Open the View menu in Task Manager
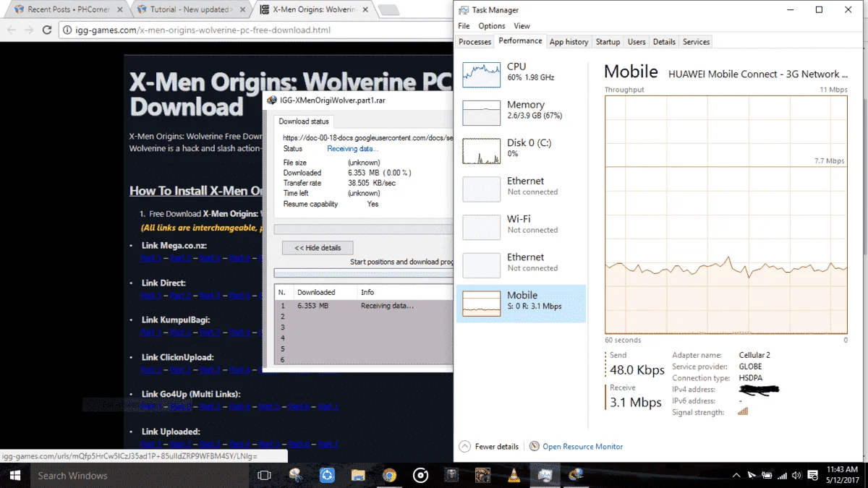Screen dimensions: 868x488 point(522,26)
